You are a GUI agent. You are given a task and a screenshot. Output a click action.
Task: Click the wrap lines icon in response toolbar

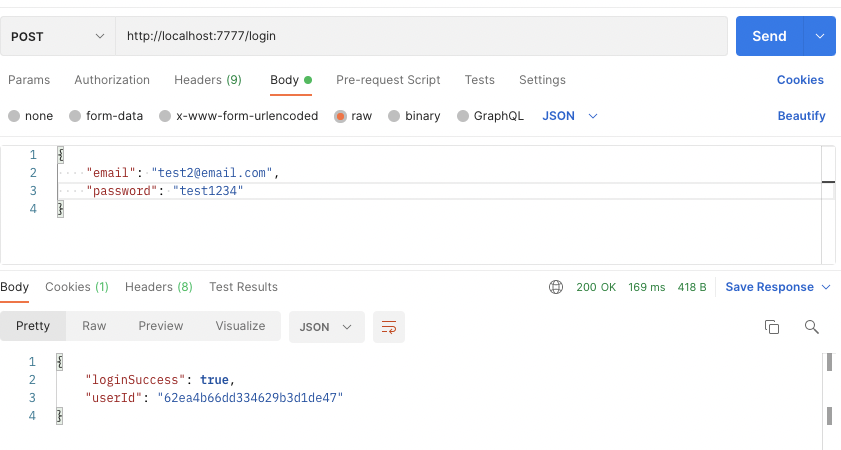click(x=389, y=327)
